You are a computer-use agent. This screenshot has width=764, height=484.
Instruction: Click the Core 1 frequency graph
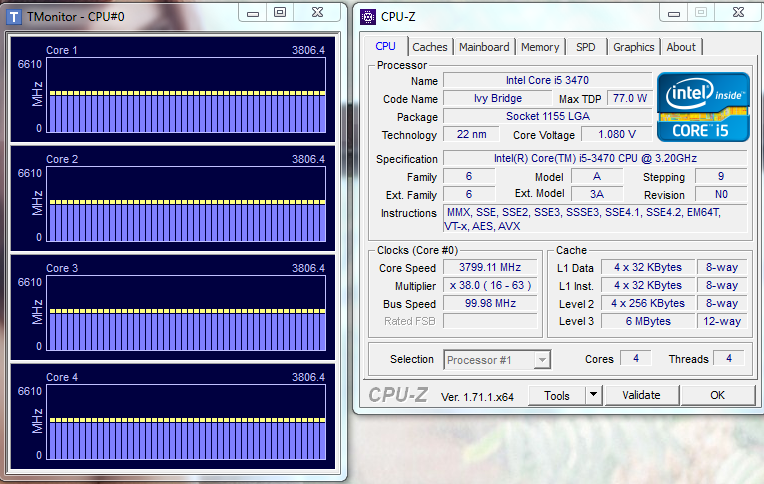[186, 95]
